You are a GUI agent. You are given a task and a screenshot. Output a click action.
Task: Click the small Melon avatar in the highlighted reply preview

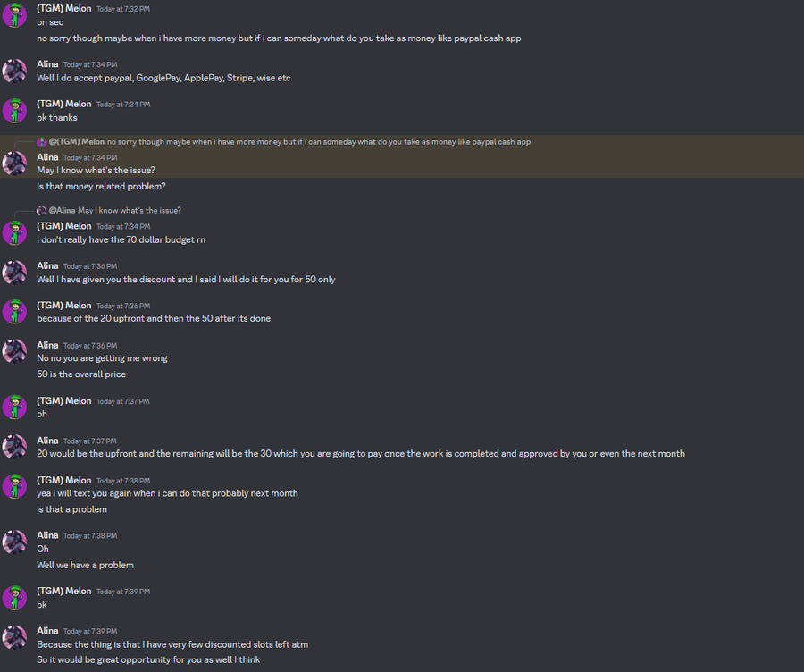pos(41,142)
